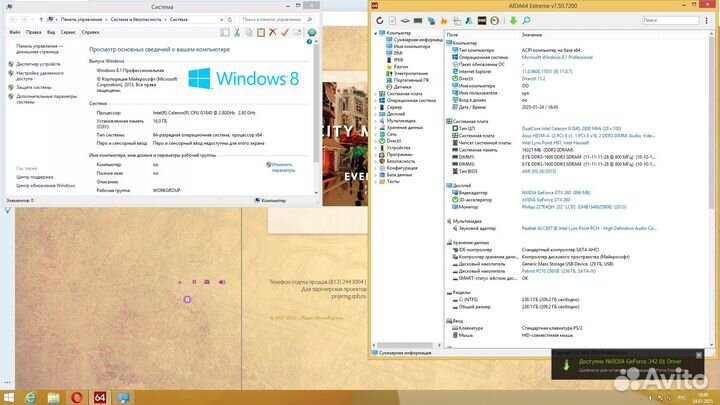Click the red X delete icon in System toolbar

(x=273, y=32)
